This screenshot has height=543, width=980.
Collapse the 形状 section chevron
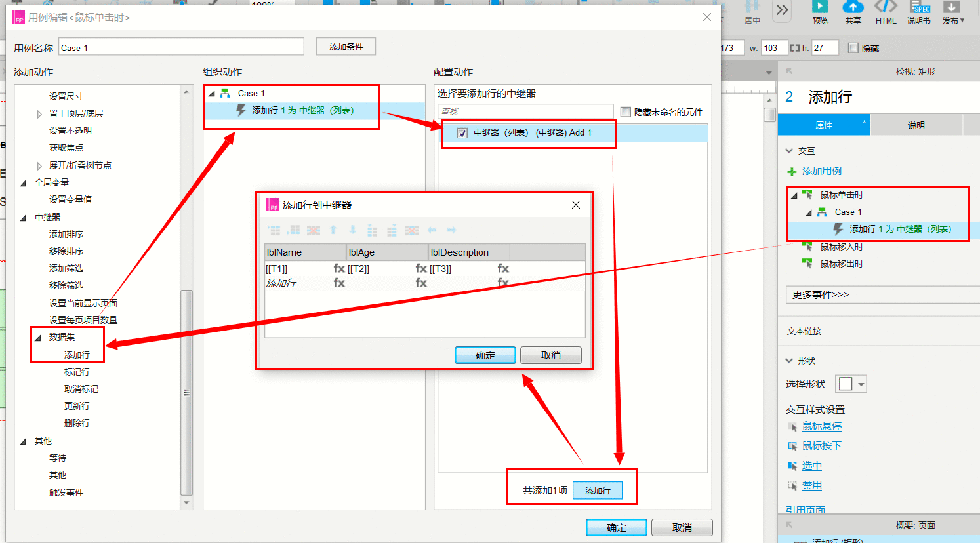(789, 361)
